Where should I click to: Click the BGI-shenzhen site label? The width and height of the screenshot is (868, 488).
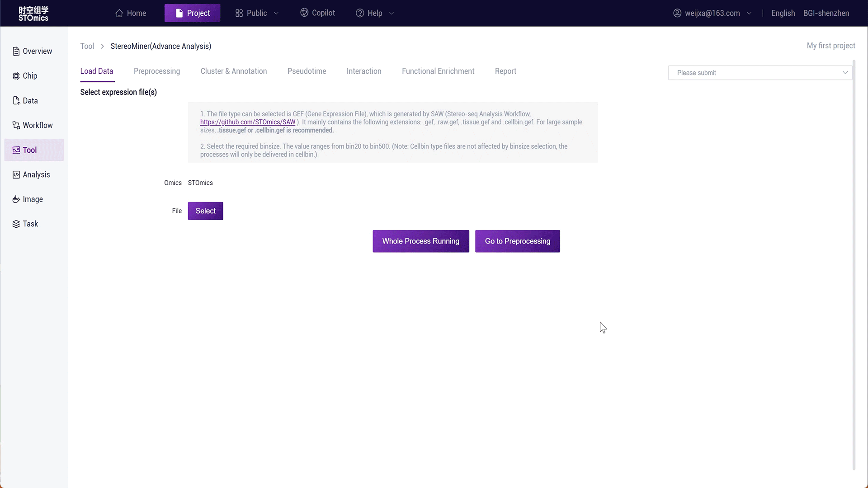pyautogui.click(x=826, y=13)
